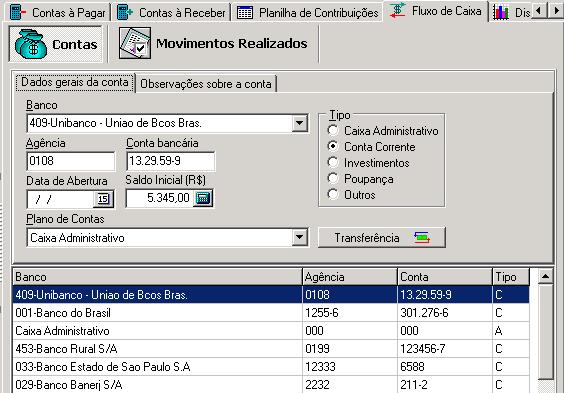Choose Investimentos account type
564x393 pixels.
[x=369, y=163]
